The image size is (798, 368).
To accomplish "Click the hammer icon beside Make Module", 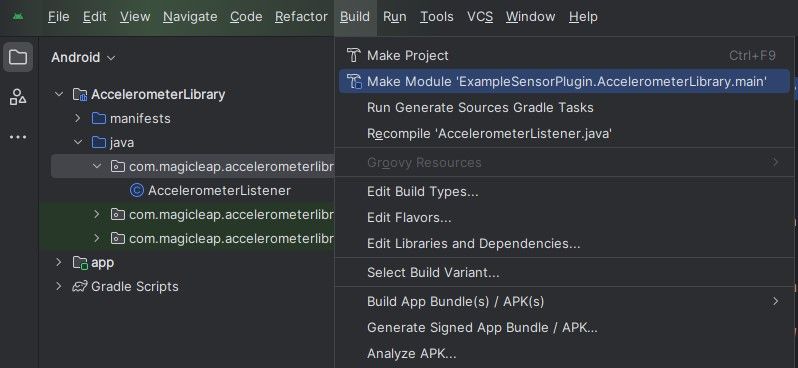I will (354, 81).
